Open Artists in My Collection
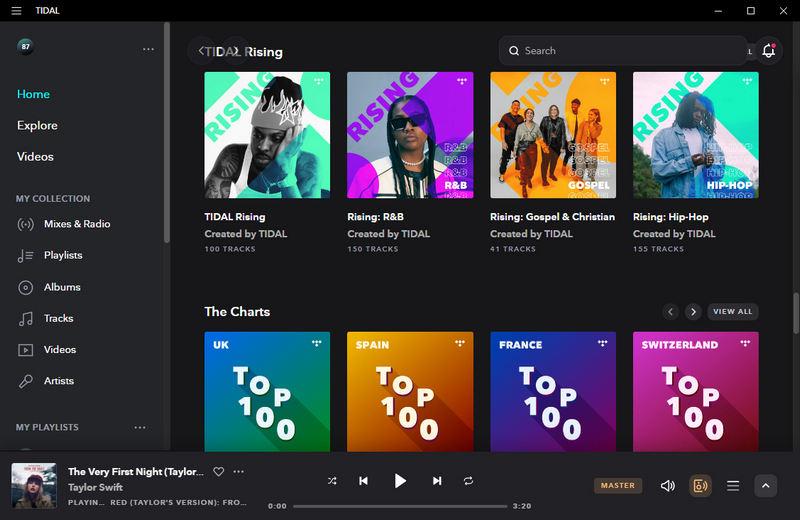 [59, 381]
